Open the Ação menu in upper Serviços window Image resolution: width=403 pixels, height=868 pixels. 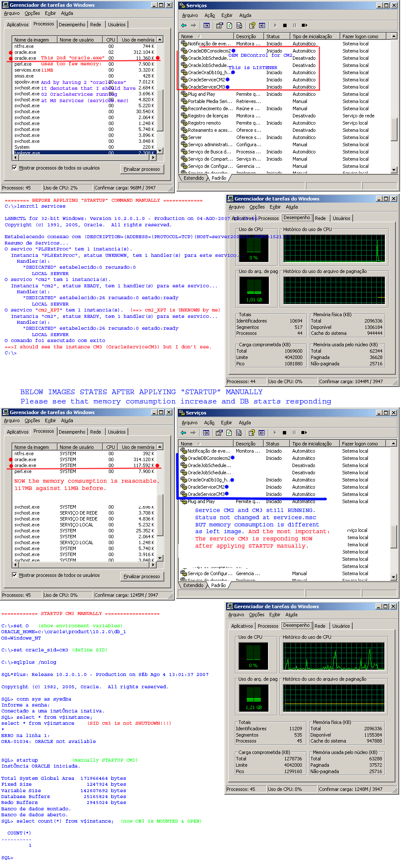pos(210,15)
